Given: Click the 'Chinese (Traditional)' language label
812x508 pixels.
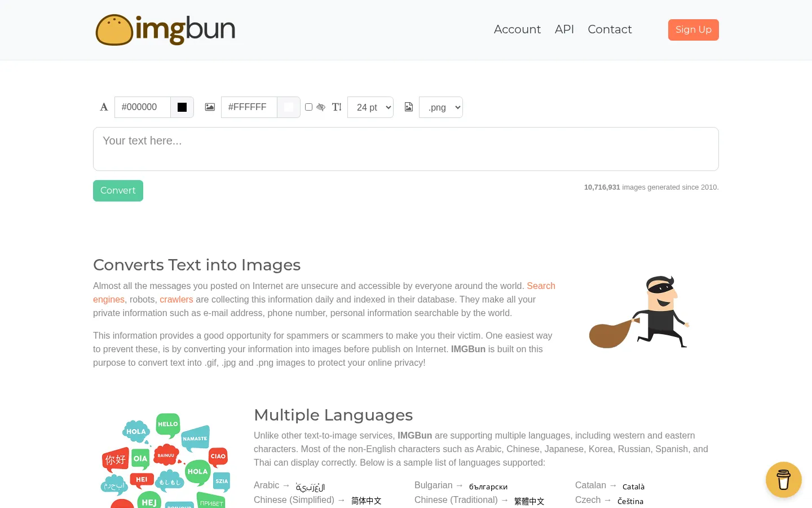Looking at the screenshot, I should pyautogui.click(x=456, y=500).
